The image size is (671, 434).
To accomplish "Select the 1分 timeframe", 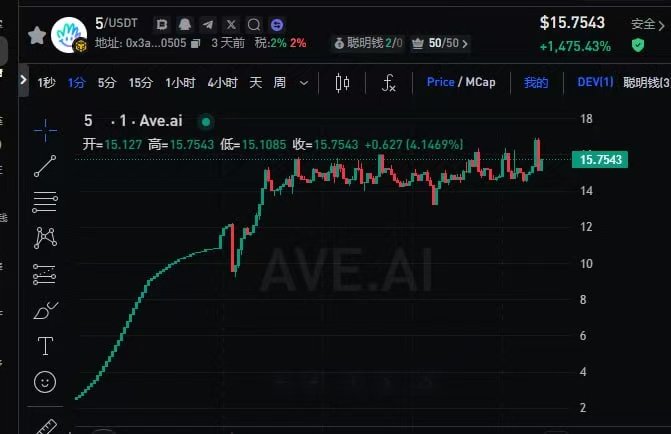I will (x=76, y=82).
